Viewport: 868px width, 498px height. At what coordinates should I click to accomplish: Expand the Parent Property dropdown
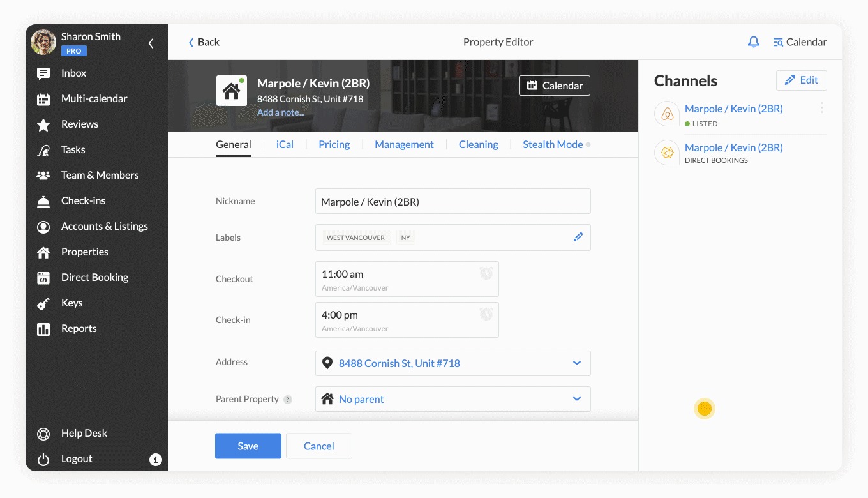click(577, 399)
